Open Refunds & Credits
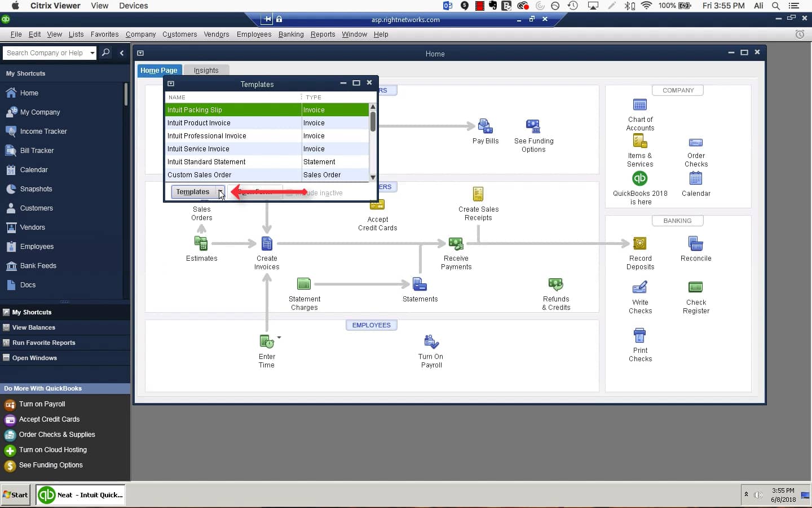Screen dimensions: 812x508 [555, 284]
